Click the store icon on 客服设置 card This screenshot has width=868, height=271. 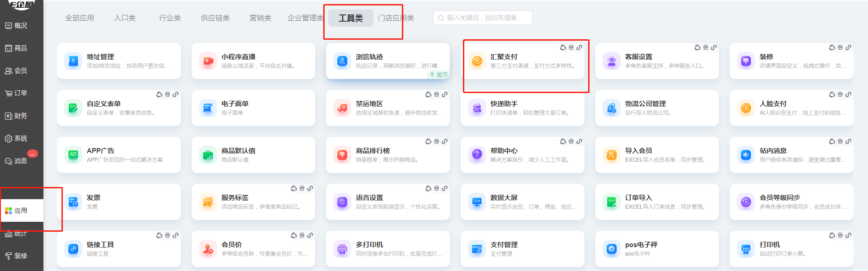pyautogui.click(x=705, y=47)
